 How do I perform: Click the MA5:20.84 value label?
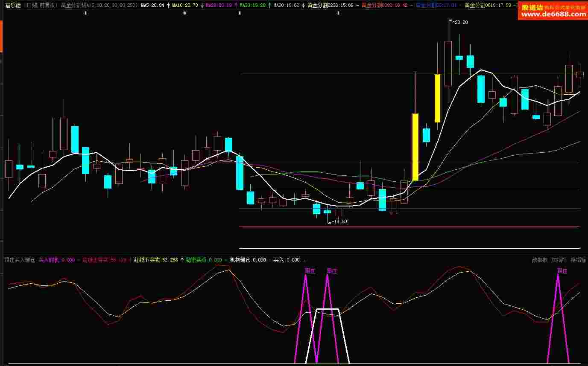tap(152, 5)
